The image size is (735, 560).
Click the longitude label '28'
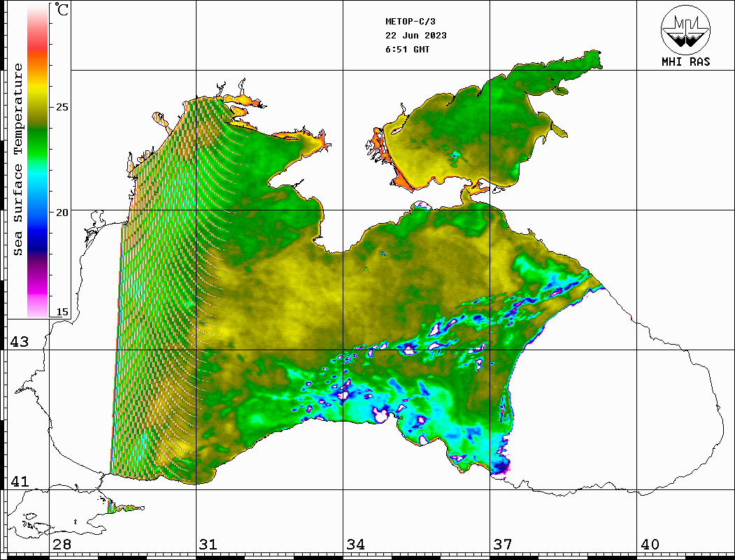pos(62,545)
